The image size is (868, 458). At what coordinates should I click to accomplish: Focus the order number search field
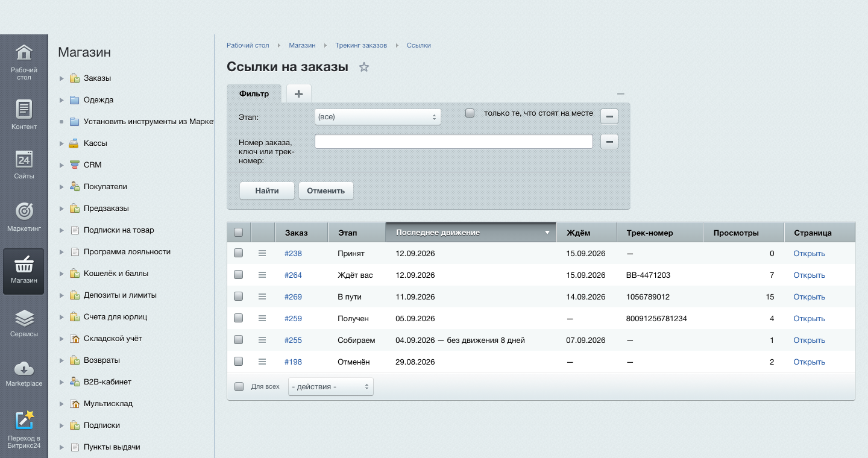point(454,142)
